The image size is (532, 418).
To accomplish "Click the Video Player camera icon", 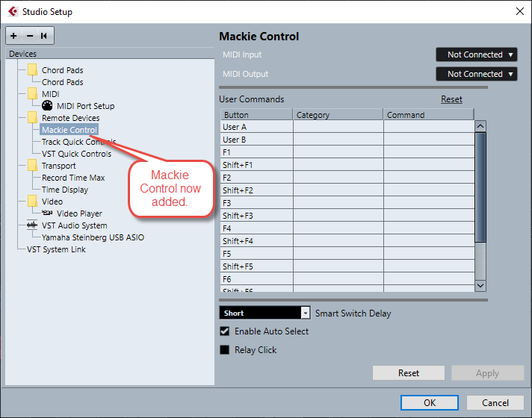I will (47, 213).
